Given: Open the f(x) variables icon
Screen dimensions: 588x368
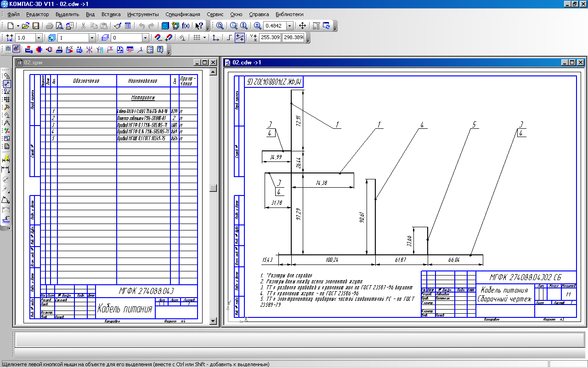Looking at the screenshot, I should click(x=186, y=26).
